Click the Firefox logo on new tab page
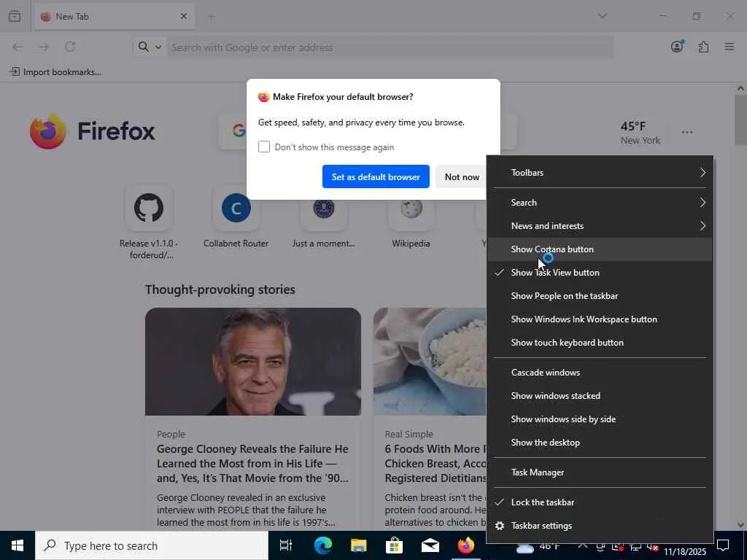Viewport: 747px width, 560px height. tap(93, 131)
